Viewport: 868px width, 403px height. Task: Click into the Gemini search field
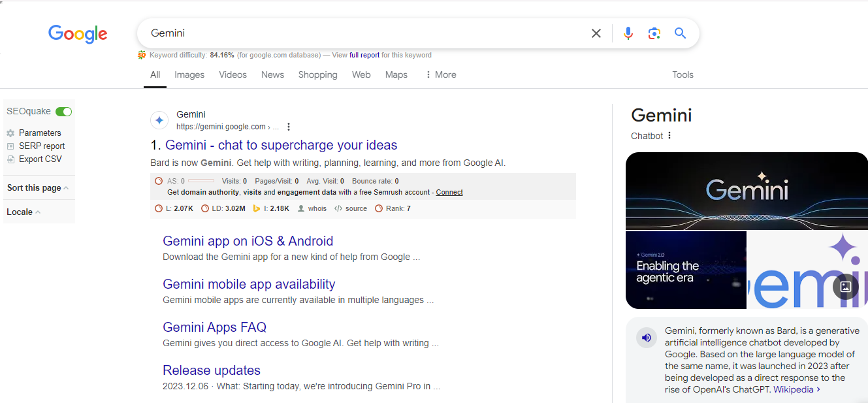pyautogui.click(x=359, y=33)
